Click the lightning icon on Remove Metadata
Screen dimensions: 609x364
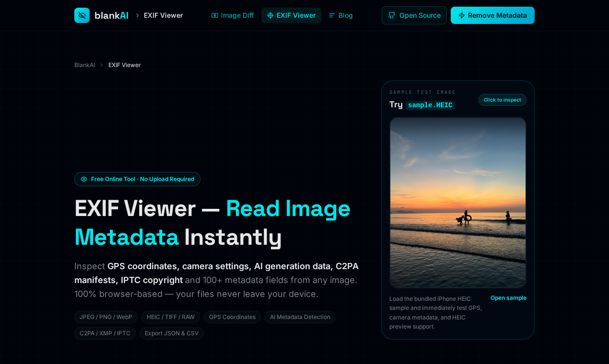click(x=462, y=15)
